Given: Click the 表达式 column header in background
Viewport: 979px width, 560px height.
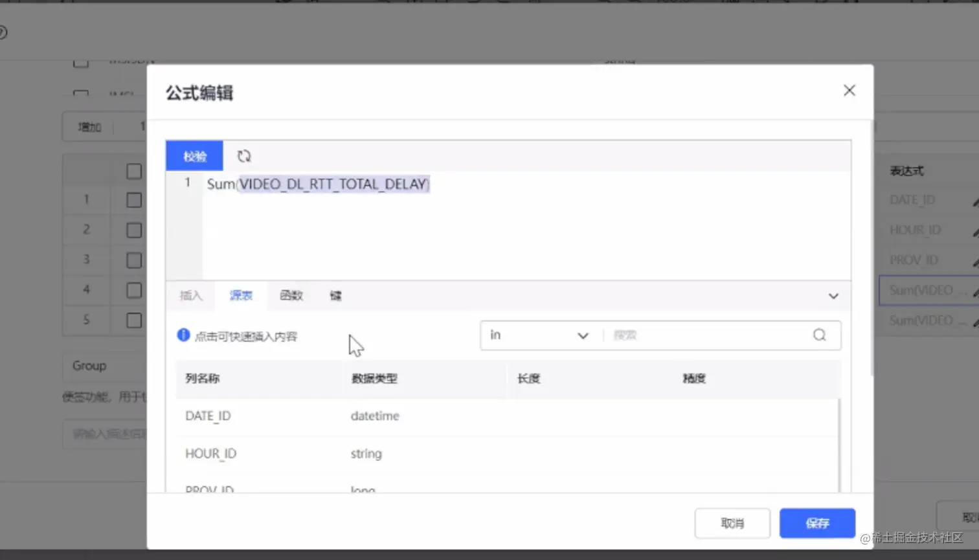Looking at the screenshot, I should point(906,171).
